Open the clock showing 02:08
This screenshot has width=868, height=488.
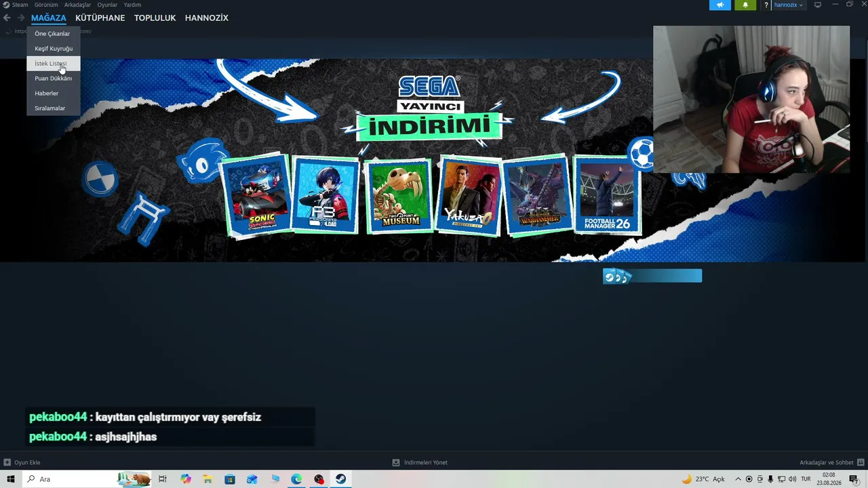click(829, 479)
